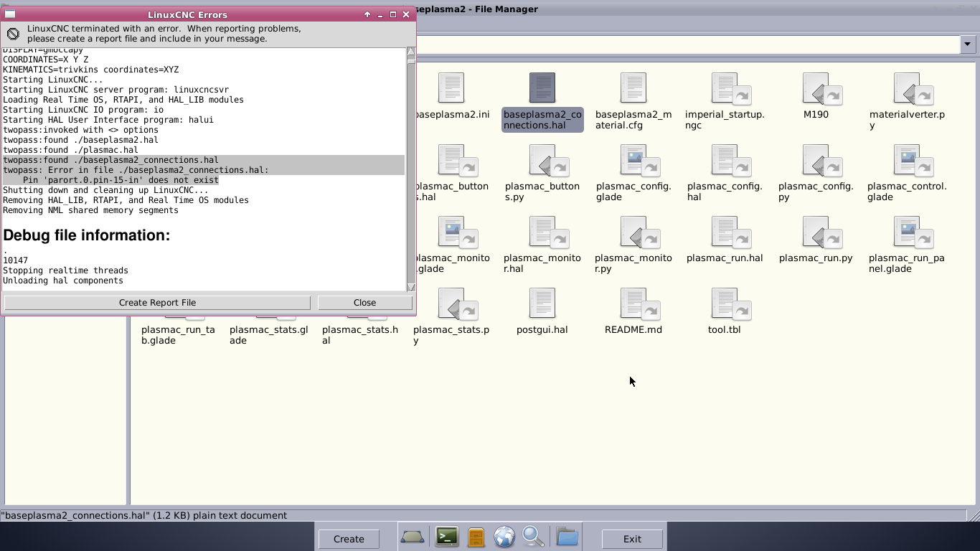Click the error log scrollbar up arrow
Screen dimensions: 980x551
pyautogui.click(x=411, y=52)
